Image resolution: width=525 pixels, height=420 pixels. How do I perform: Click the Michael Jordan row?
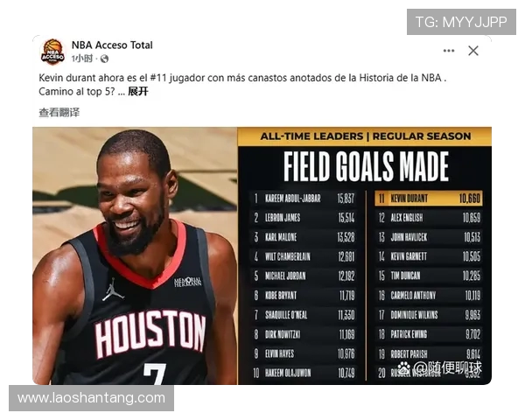tap(304, 276)
